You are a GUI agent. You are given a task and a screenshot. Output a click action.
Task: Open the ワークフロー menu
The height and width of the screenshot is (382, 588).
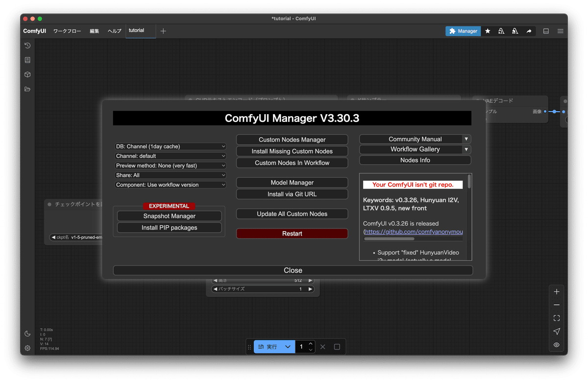tap(67, 31)
